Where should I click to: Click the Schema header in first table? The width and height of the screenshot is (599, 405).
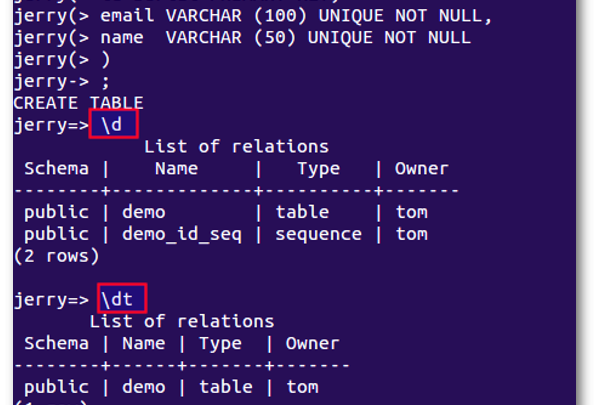[57, 168]
